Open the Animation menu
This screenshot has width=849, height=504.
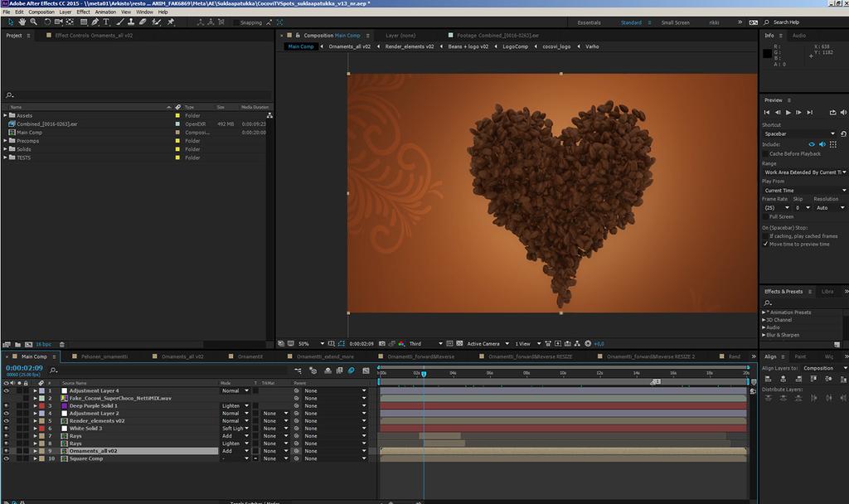point(105,12)
